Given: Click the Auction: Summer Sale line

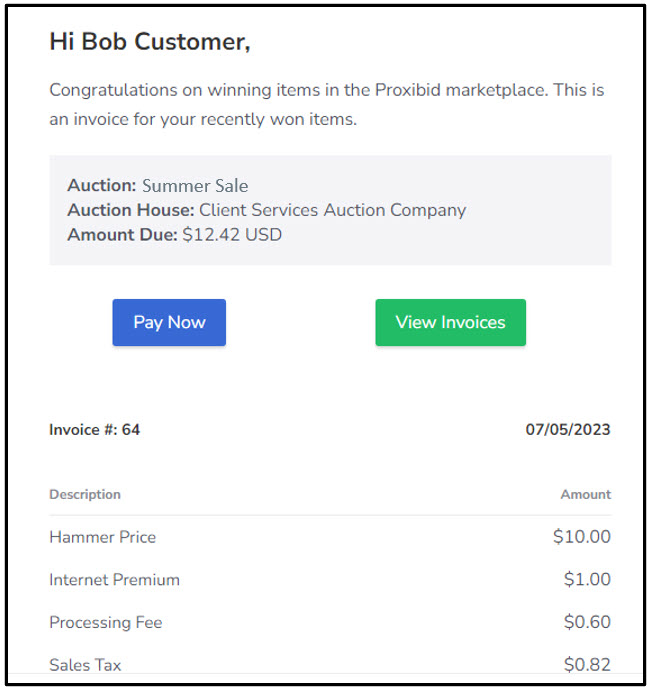Looking at the screenshot, I should coord(158,186).
